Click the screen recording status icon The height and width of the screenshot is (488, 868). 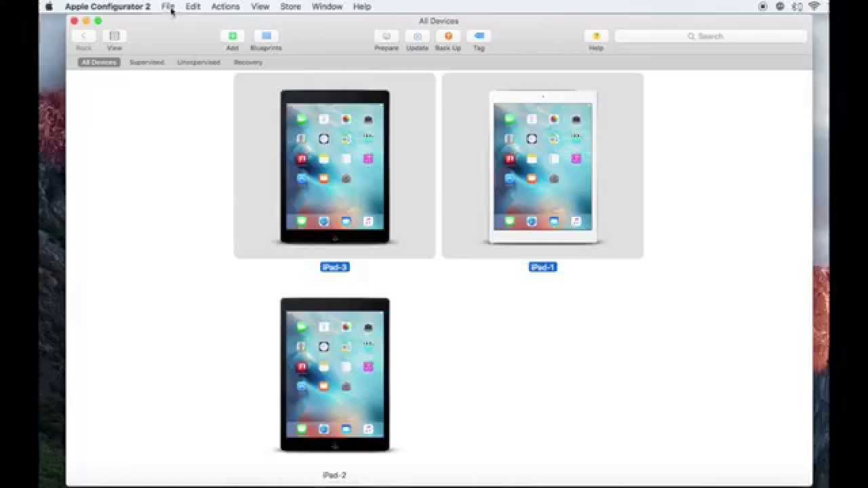(763, 7)
